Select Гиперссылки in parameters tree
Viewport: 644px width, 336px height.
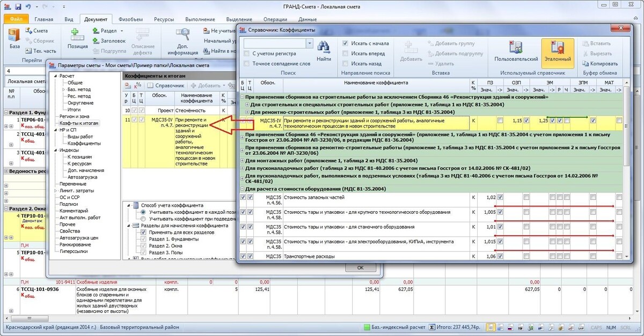point(75,251)
